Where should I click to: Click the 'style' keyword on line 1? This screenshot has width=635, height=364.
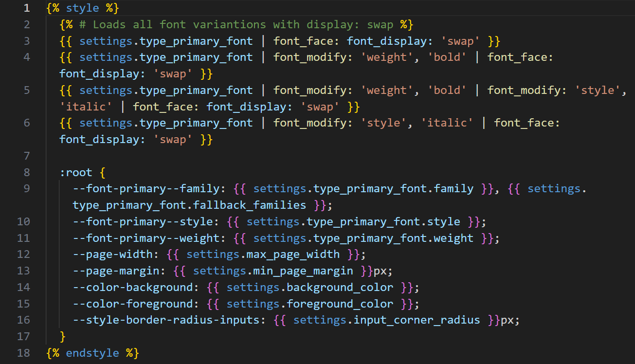(x=82, y=8)
